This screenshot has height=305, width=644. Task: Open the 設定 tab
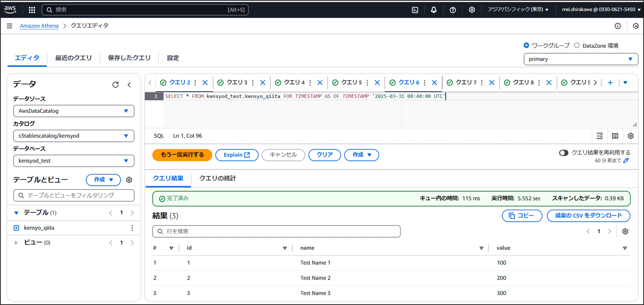click(x=173, y=58)
